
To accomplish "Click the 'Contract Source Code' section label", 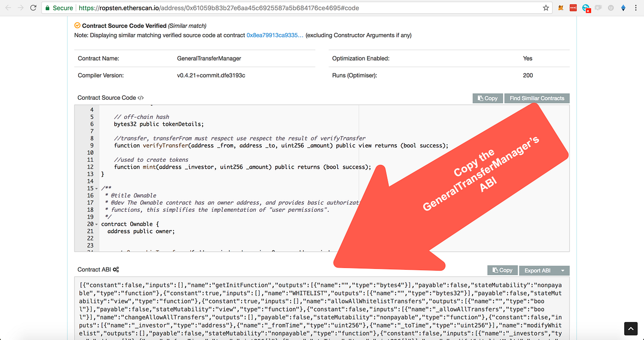I will 107,98.
